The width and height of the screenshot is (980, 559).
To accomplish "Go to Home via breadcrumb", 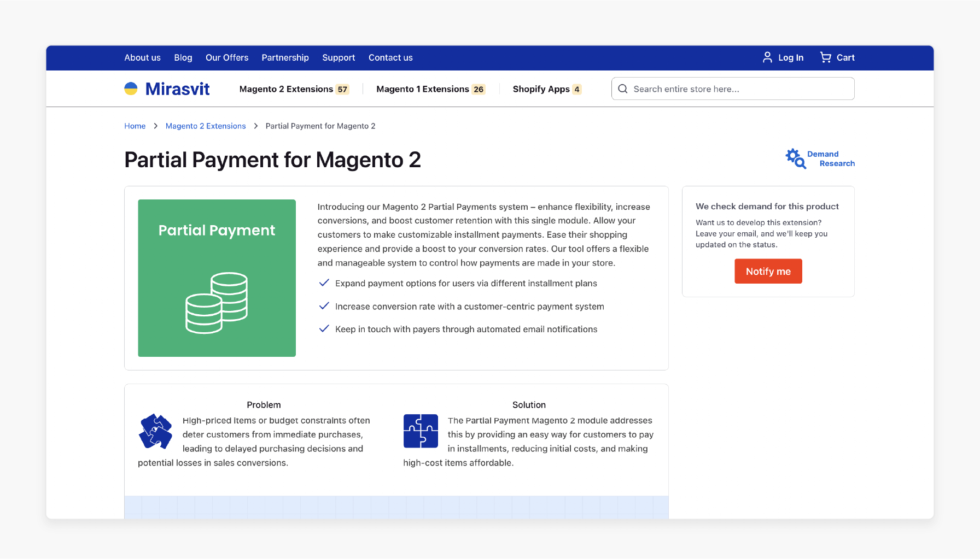I will [135, 126].
